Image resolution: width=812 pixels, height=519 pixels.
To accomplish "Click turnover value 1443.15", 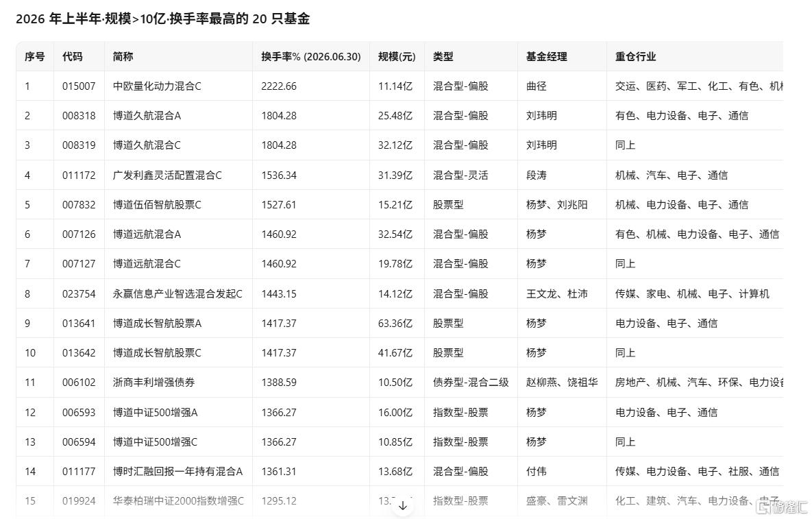I will point(279,293).
